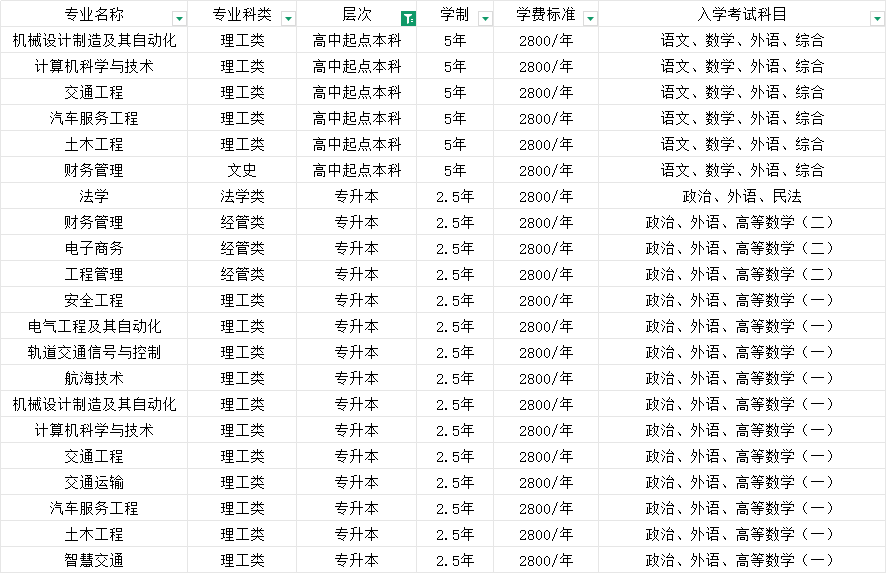Select 理工类 in the 智慧交通 row

242,560
